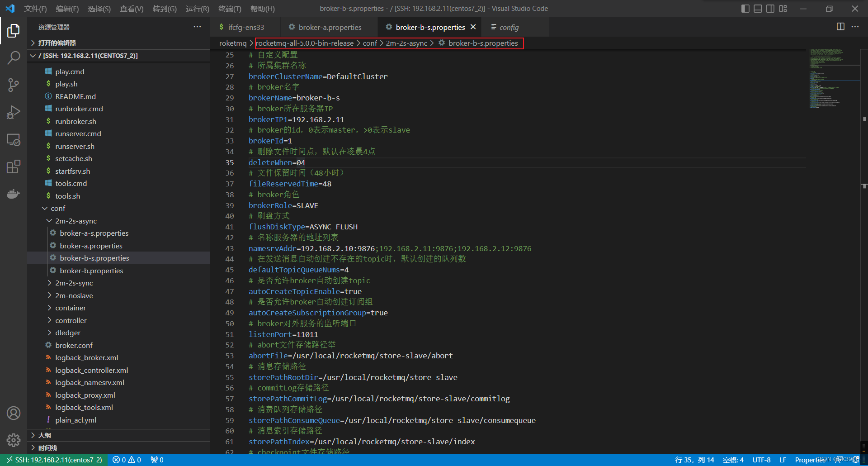Image resolution: width=868 pixels, height=466 pixels.
Task: Change line ending via LF status item
Action: (x=783, y=460)
